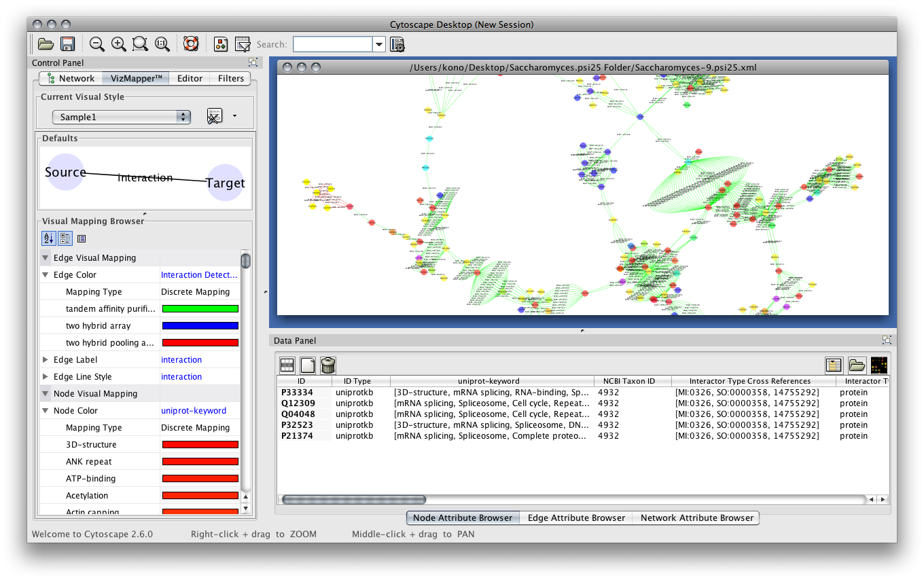Switch to the Editor tab
The height and width of the screenshot is (580, 924).
tap(190, 78)
